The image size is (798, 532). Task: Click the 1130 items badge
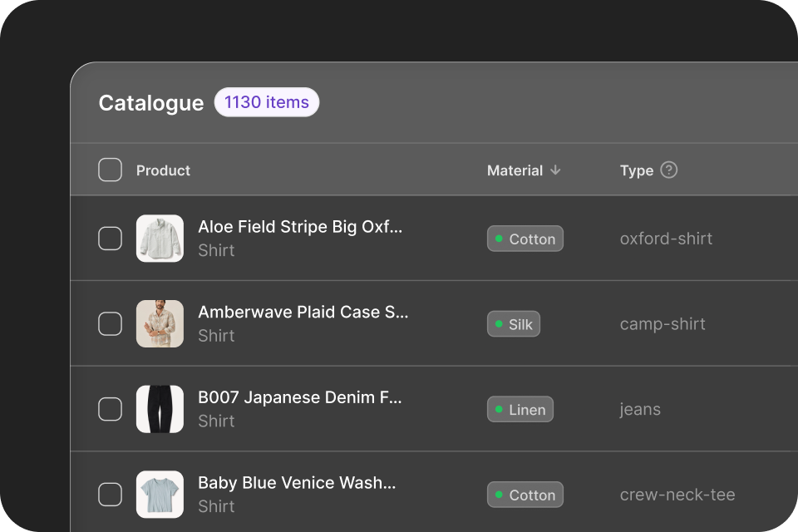[x=267, y=102]
